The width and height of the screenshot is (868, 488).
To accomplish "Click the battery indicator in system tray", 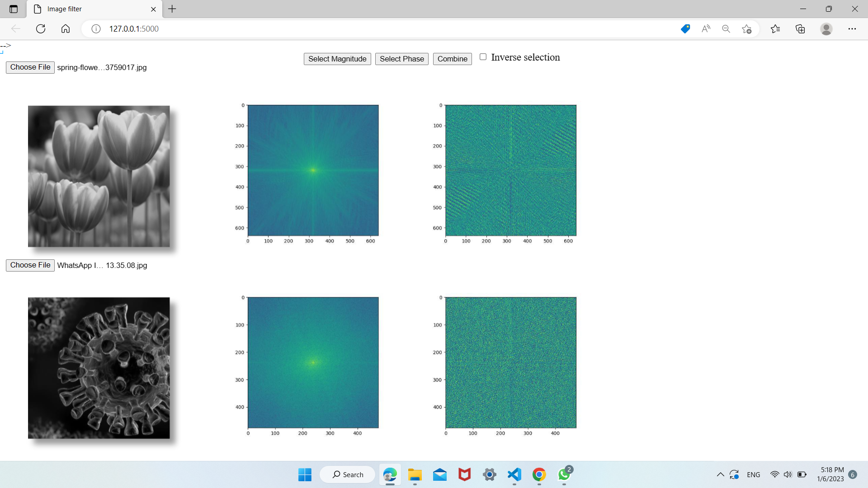I will 802,474.
